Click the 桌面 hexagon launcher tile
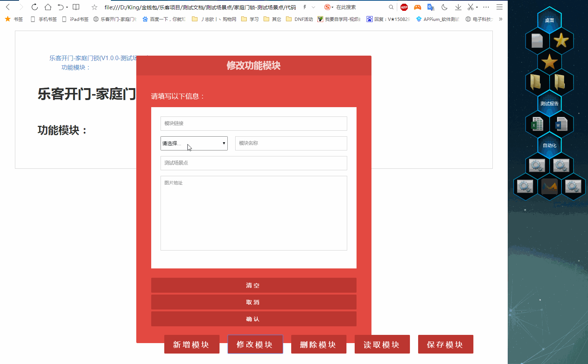588x364 pixels. [550, 20]
